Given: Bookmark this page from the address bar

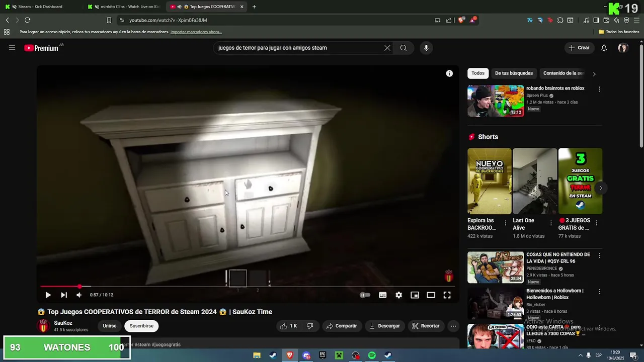Looking at the screenshot, I should [x=109, y=20].
